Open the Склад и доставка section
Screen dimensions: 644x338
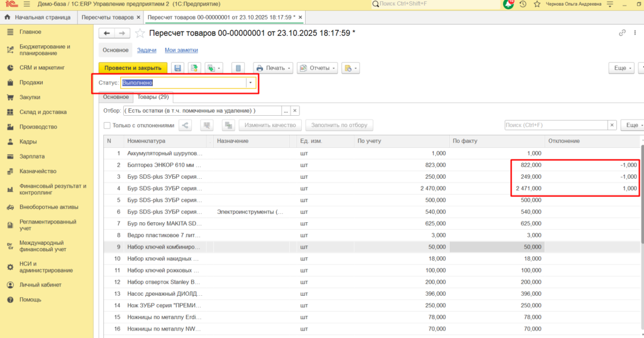click(43, 112)
